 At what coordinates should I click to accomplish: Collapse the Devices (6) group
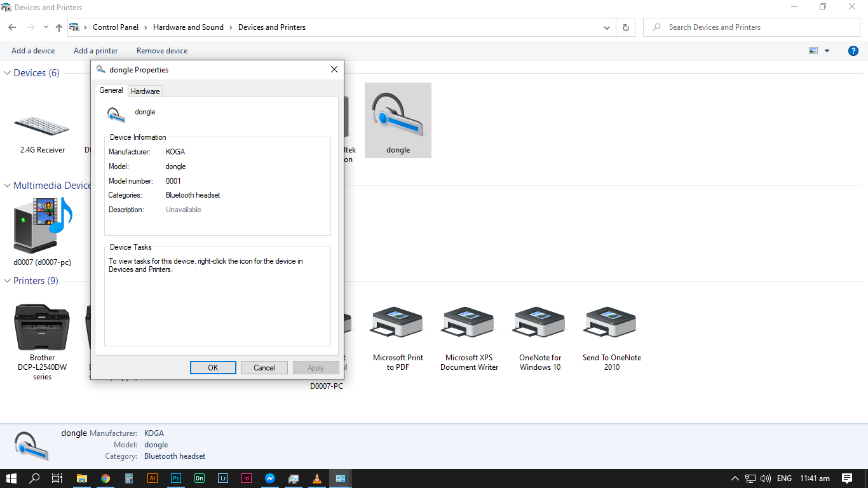(x=8, y=73)
